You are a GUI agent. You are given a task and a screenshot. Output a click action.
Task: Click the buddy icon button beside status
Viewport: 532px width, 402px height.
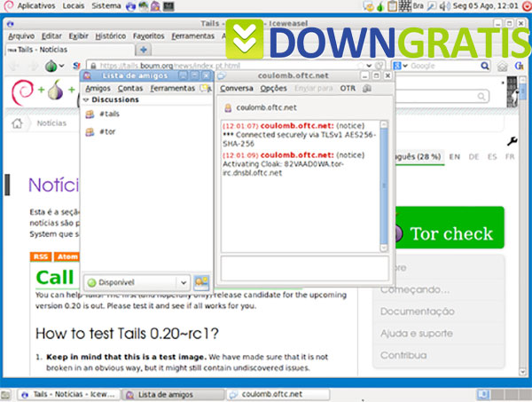[x=201, y=282]
